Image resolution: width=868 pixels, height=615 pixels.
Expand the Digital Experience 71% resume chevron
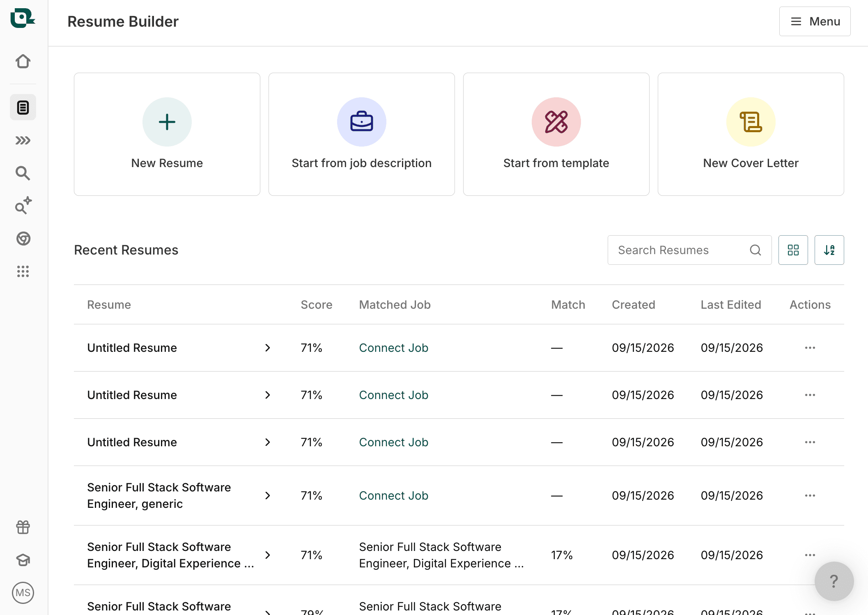pos(268,555)
